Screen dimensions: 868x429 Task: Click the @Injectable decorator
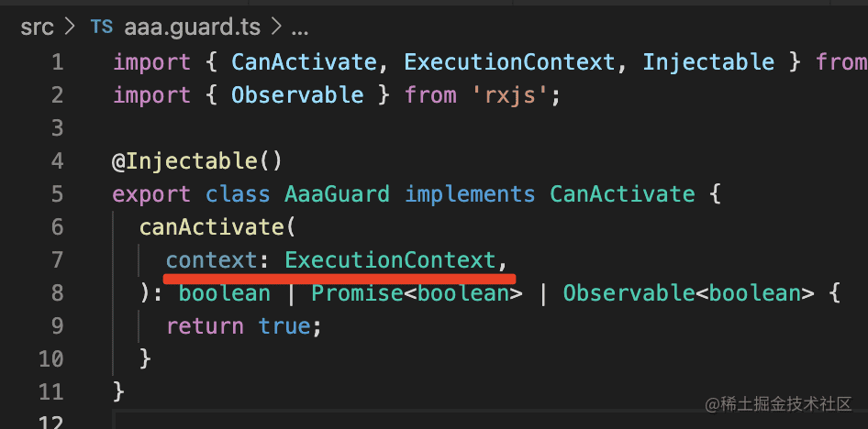click(184, 161)
